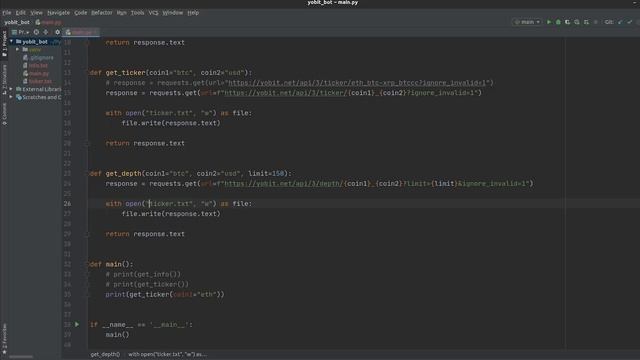640x360 pixels.
Task: Click the 'Git:' label in toolbar
Action: tap(609, 22)
